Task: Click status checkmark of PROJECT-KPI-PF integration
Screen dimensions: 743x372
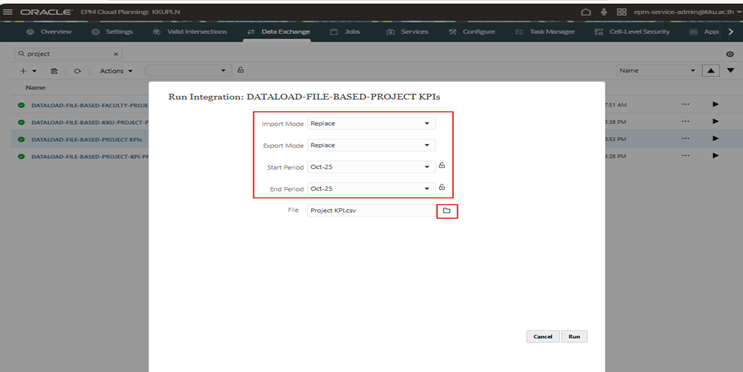Action: click(x=21, y=156)
